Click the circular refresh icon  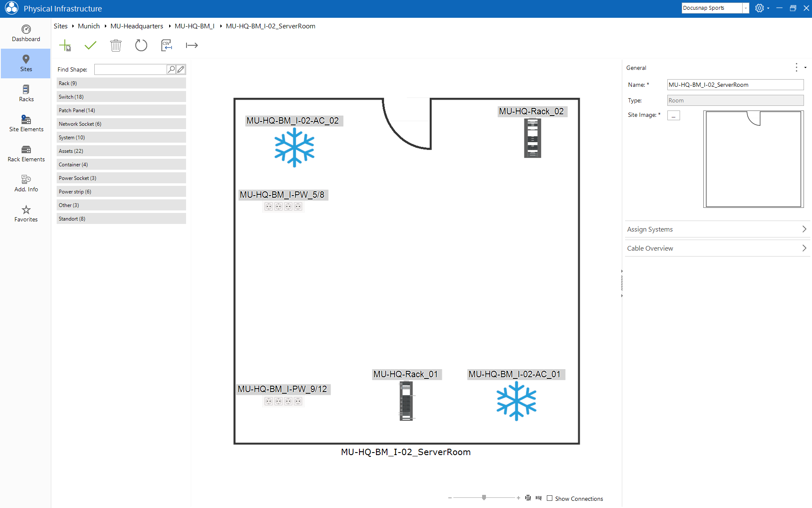[x=141, y=45]
